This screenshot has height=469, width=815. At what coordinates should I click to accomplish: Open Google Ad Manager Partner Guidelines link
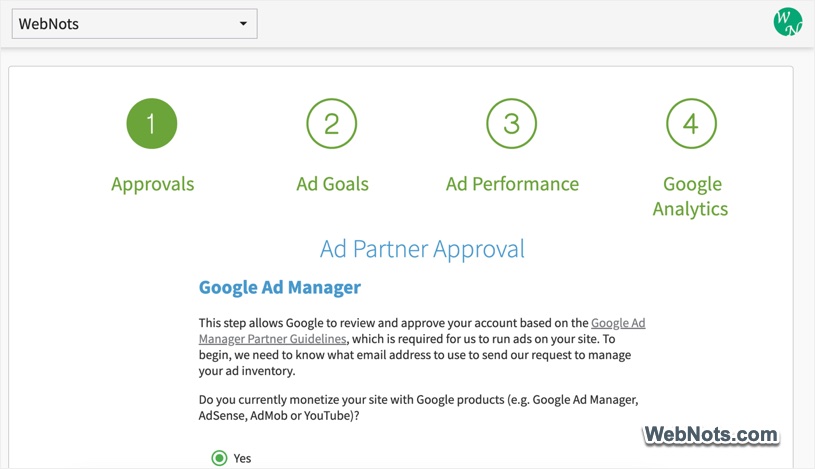click(422, 331)
